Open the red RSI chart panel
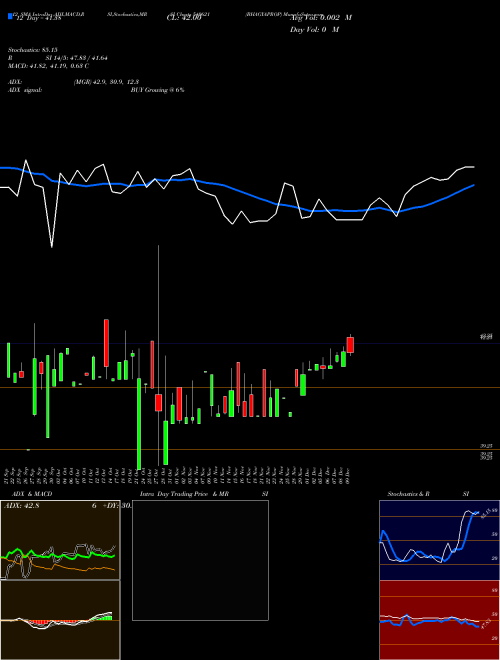 tap(439, 620)
